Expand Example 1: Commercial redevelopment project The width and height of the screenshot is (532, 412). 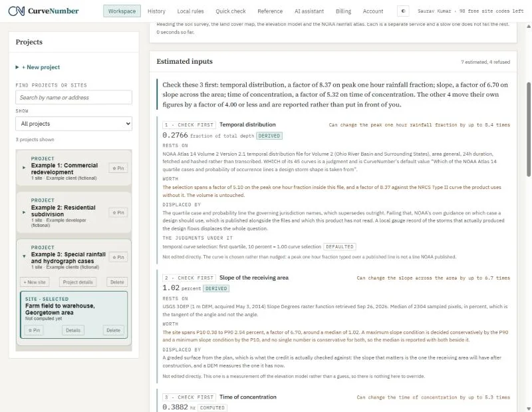point(24,168)
